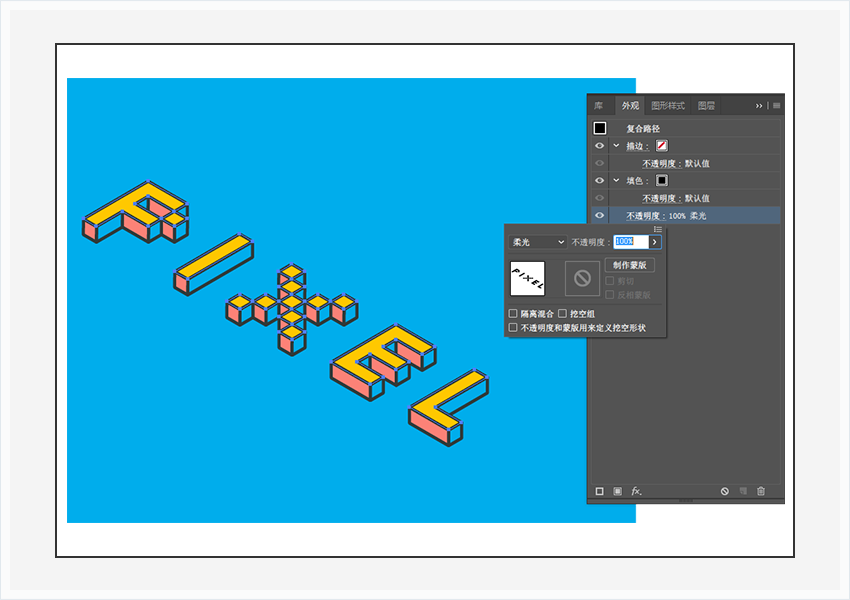Expand hidden panel tabs with double-arrow icon
Viewport: 850px width, 600px height.
[x=759, y=106]
